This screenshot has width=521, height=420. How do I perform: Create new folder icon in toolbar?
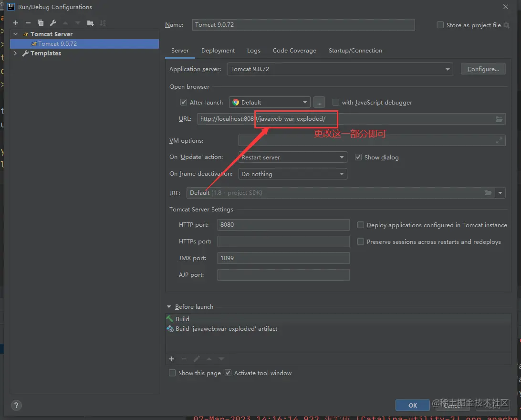(90, 23)
